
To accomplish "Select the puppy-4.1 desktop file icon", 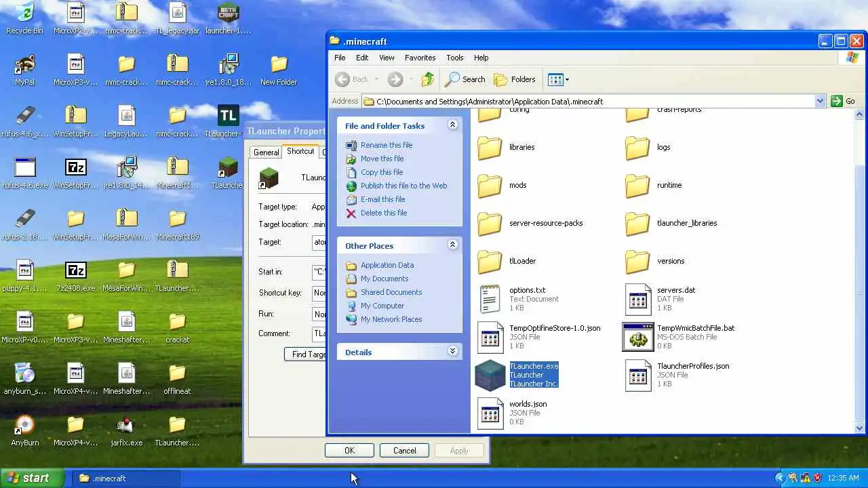I will tap(24, 276).
